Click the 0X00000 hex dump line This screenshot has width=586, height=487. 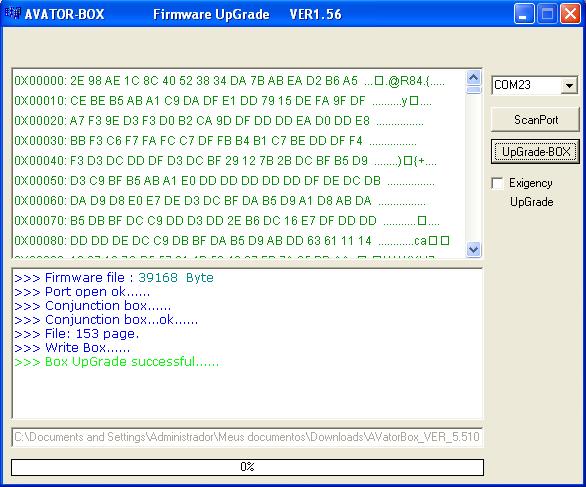[229, 81]
